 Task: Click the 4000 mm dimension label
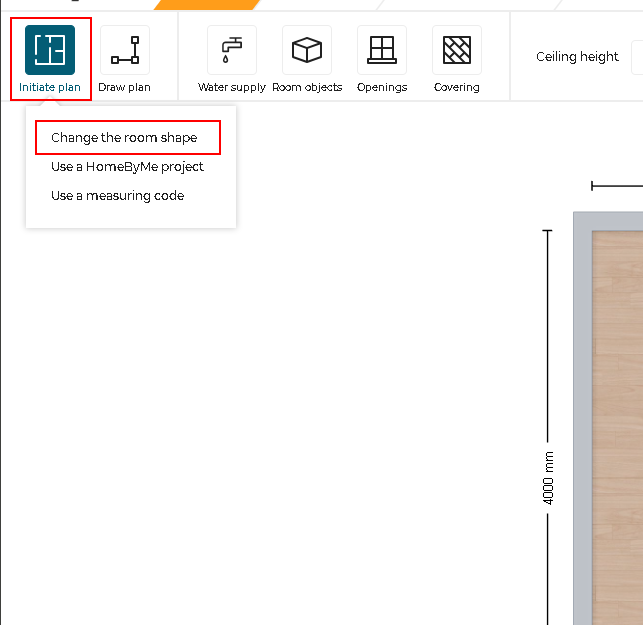tap(548, 477)
